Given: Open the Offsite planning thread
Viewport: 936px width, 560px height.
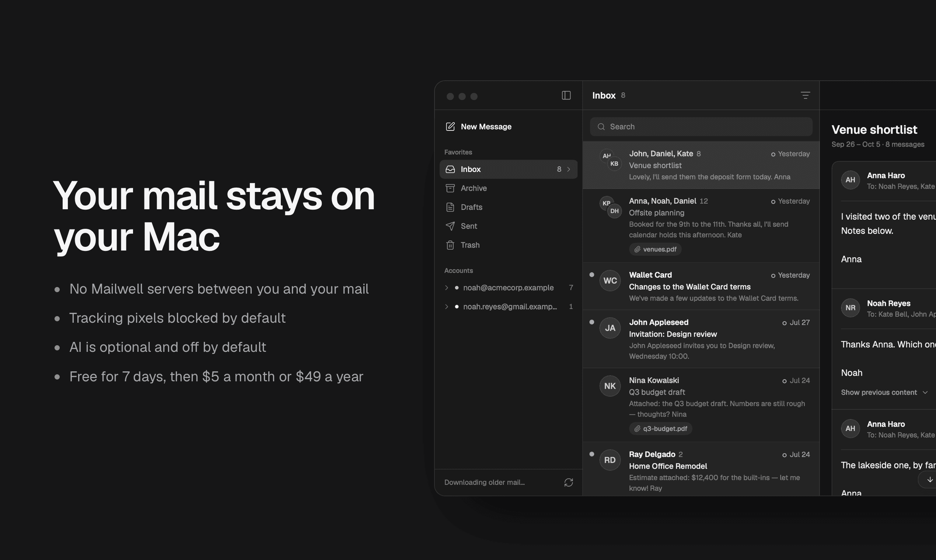Looking at the screenshot, I should pos(701,226).
